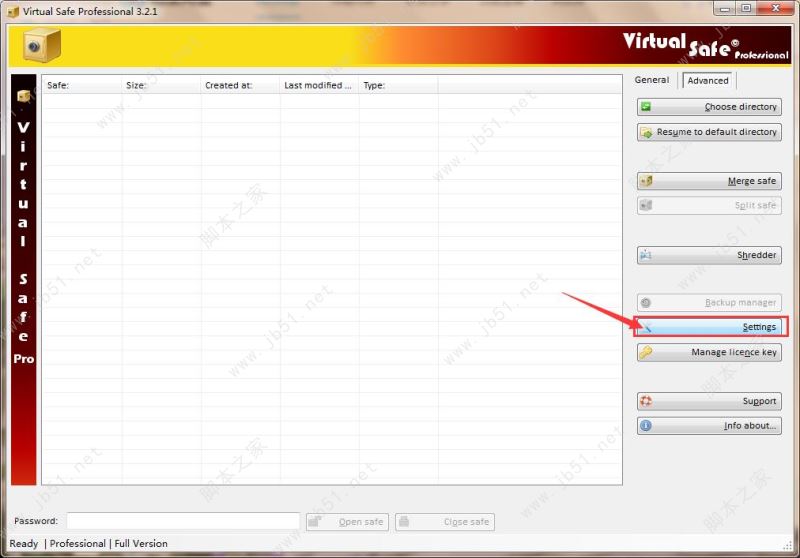This screenshot has width=800, height=558.
Task: Focus the Password input field
Action: (x=183, y=521)
